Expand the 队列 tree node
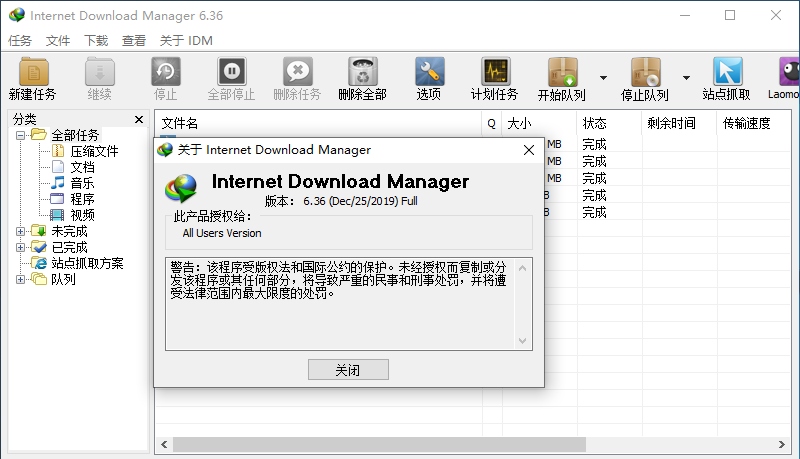This screenshot has height=459, width=800. tap(20, 279)
